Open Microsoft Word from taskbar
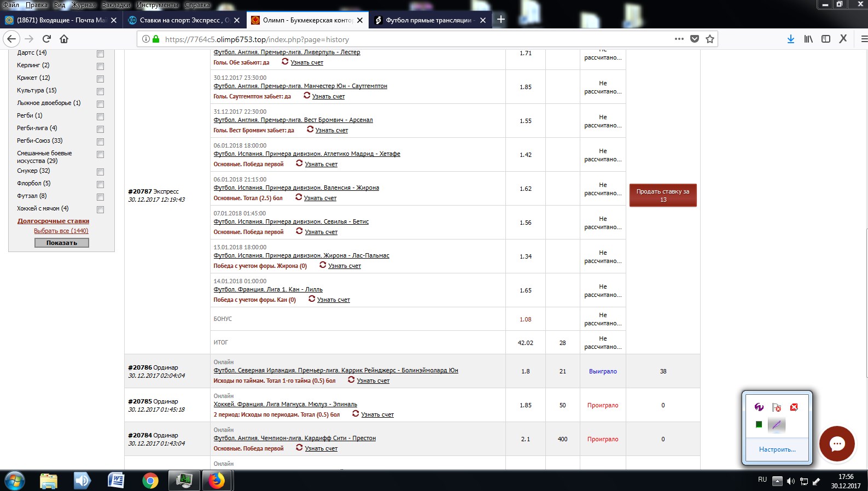 point(116,481)
